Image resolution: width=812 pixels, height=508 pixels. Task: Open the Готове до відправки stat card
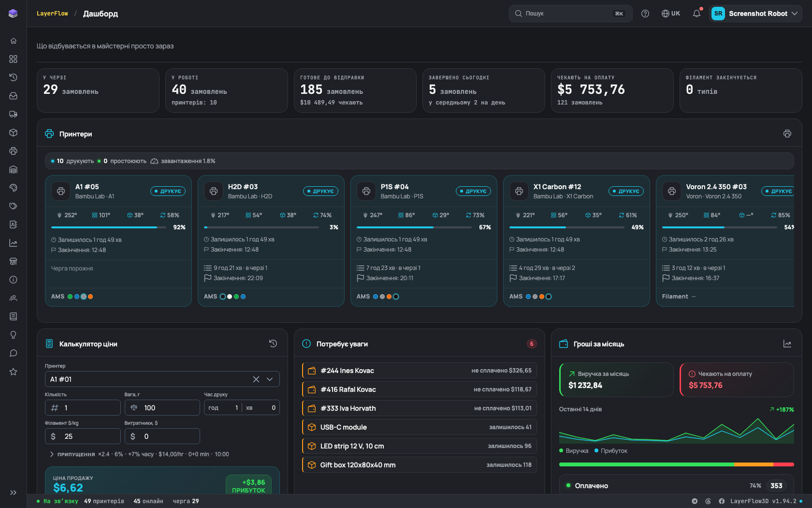coord(355,90)
